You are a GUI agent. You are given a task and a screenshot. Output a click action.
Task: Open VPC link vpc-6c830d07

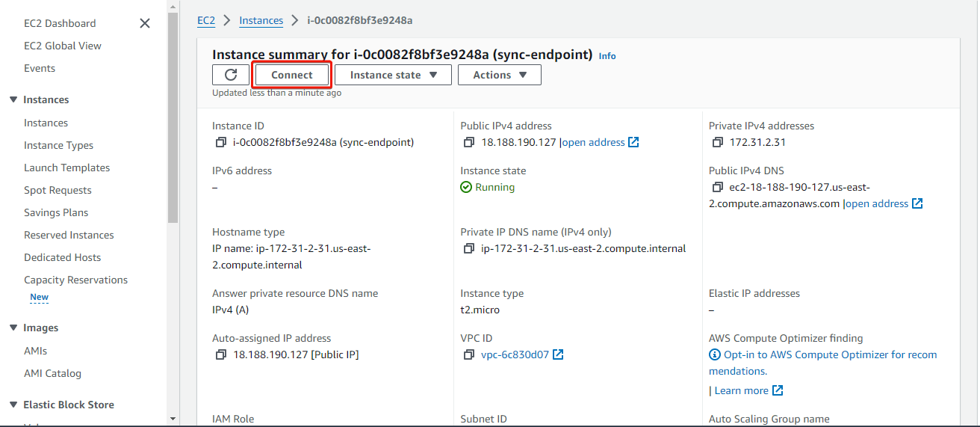tap(515, 354)
